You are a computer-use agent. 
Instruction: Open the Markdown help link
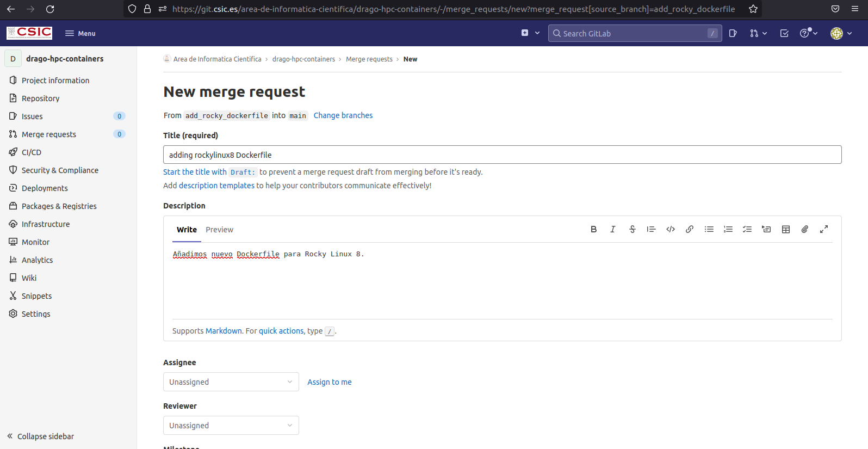coord(224,331)
